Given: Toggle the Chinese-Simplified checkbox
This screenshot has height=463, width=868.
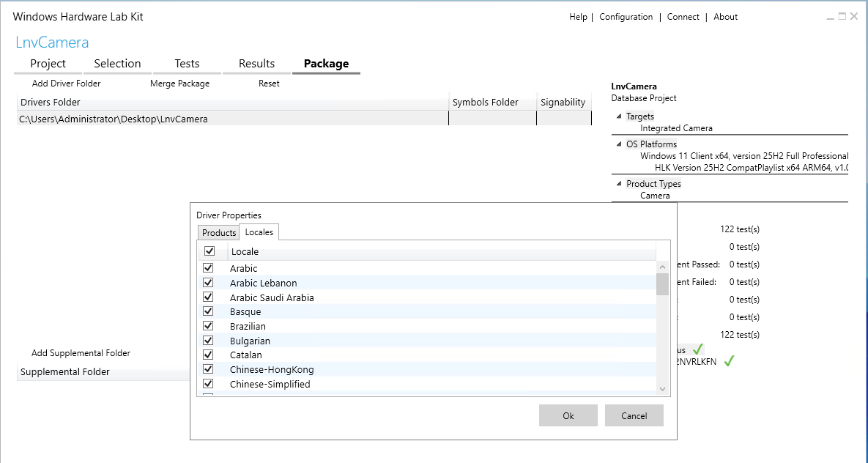Looking at the screenshot, I should pyautogui.click(x=208, y=383).
